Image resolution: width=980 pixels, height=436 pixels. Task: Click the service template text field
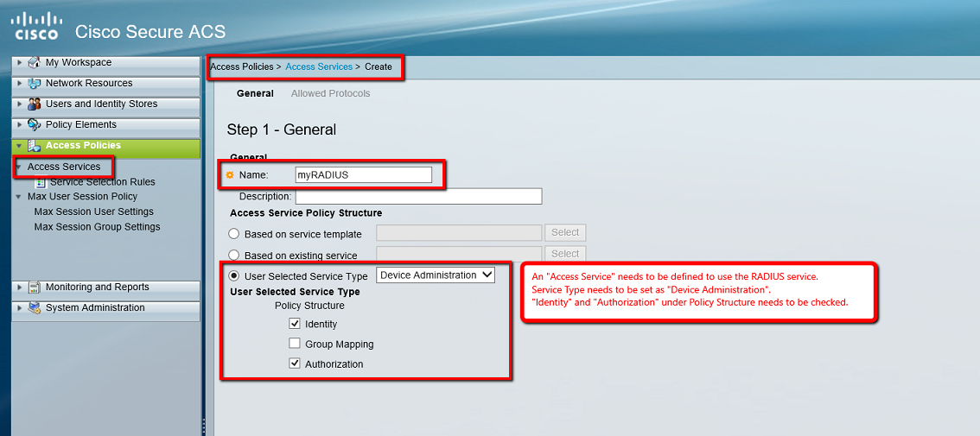point(459,233)
